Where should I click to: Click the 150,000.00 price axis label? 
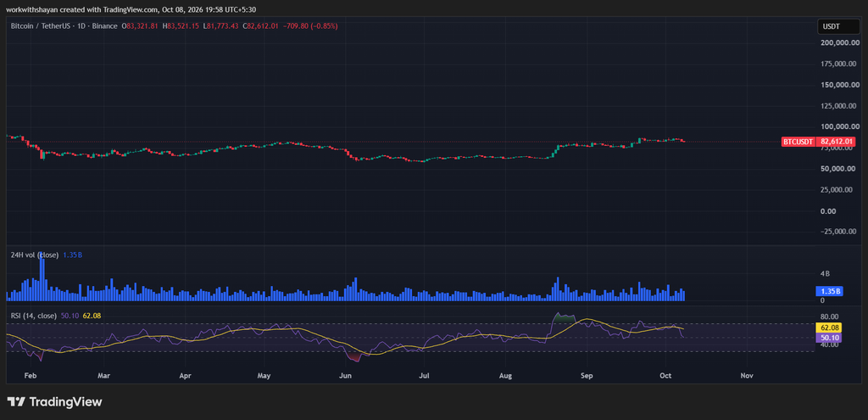pos(838,85)
